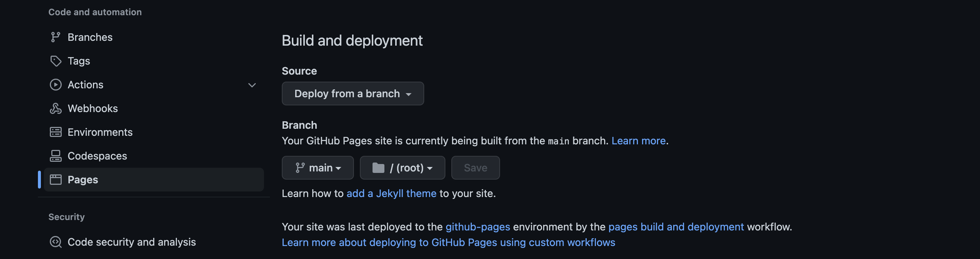Click the Tags label icon
Viewport: 980px width, 259px height.
(x=55, y=61)
